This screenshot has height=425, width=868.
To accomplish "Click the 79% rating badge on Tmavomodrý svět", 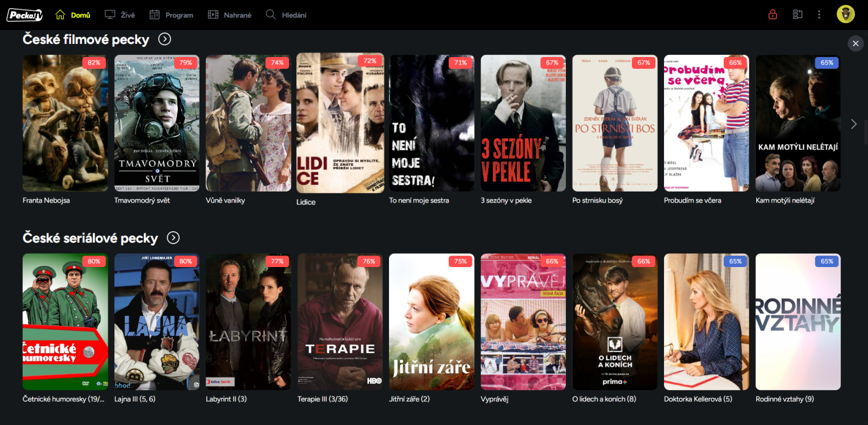I will pos(186,62).
